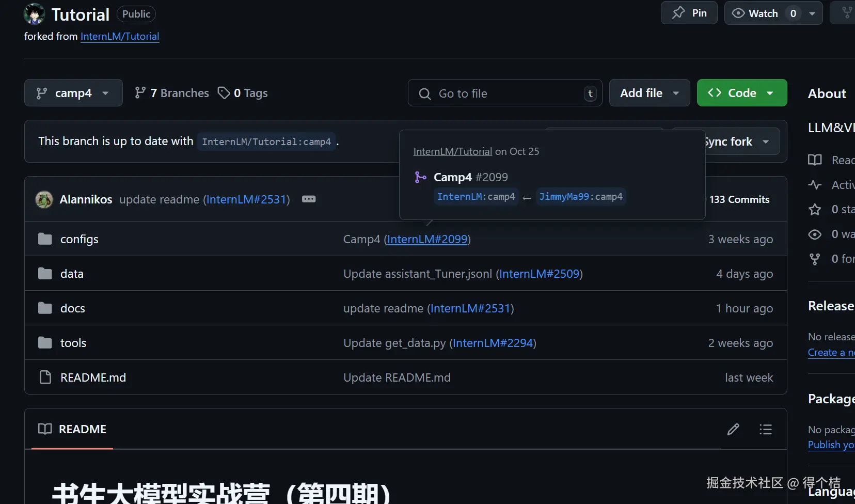Screen dimensions: 855x504
Task: Expand commit message ellipsis button
Action: [x=309, y=199]
